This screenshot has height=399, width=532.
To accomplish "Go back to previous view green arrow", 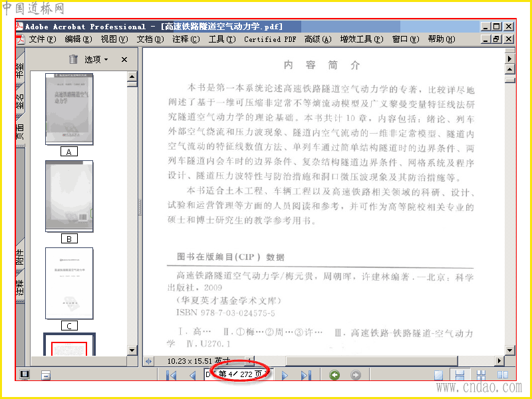I will [334, 375].
